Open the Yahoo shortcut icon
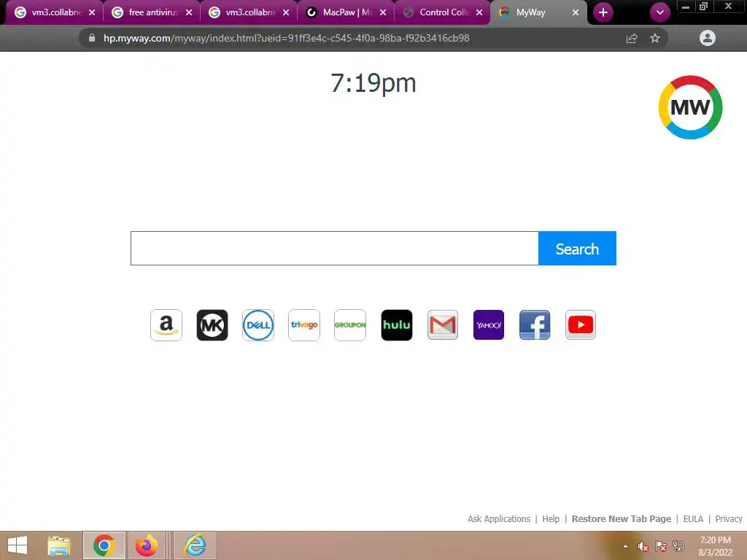 click(489, 325)
